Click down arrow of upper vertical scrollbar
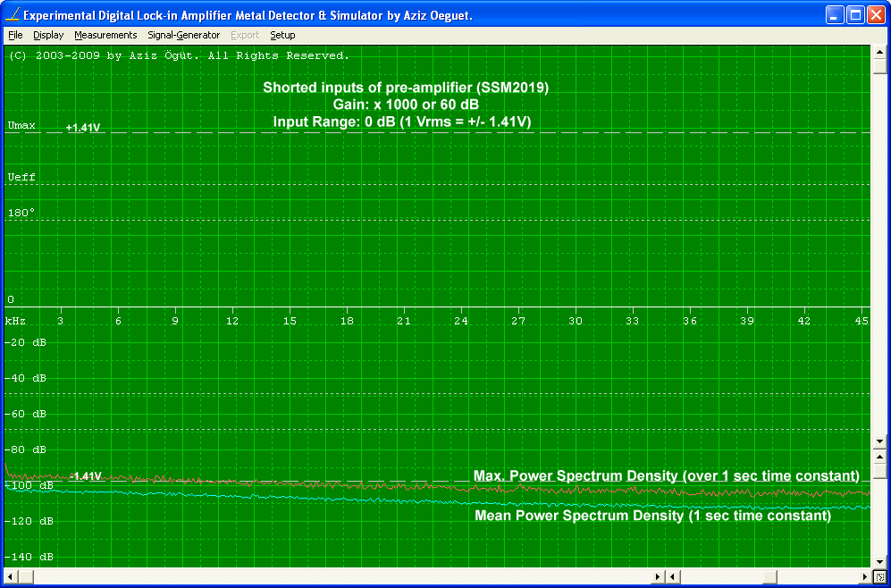The width and height of the screenshot is (891, 588). point(879,441)
